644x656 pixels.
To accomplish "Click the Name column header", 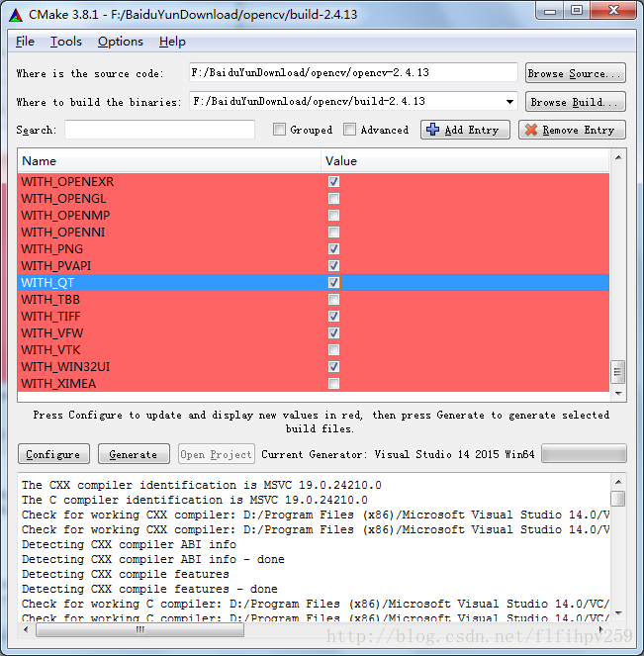I will [169, 161].
